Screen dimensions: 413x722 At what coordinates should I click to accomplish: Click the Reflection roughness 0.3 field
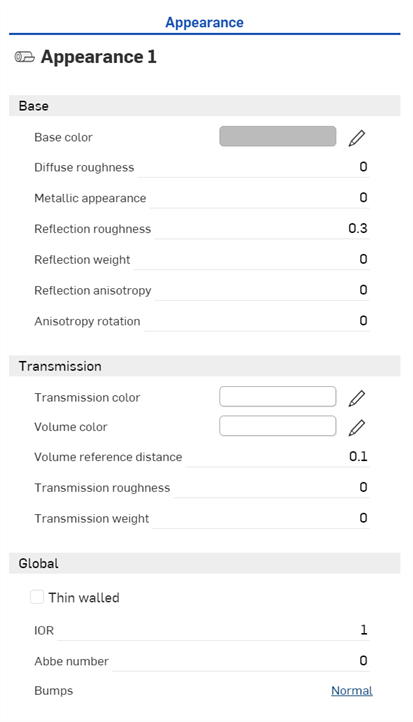pyautogui.click(x=262, y=229)
